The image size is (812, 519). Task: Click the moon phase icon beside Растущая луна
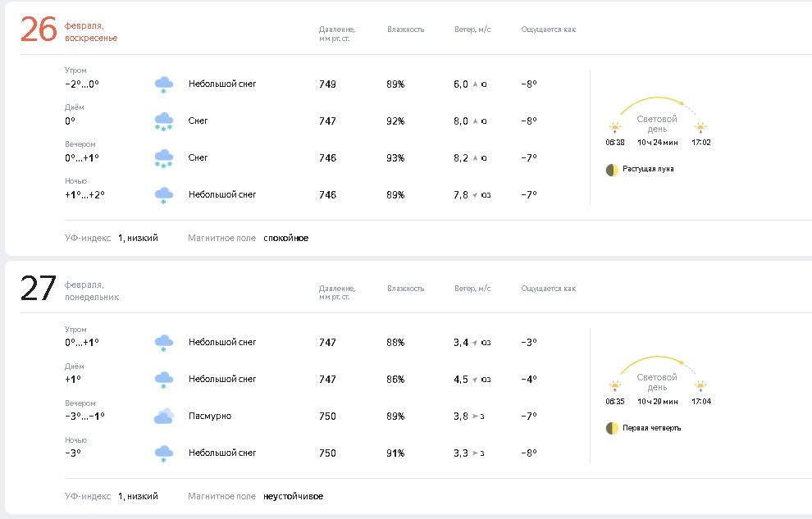click(612, 170)
